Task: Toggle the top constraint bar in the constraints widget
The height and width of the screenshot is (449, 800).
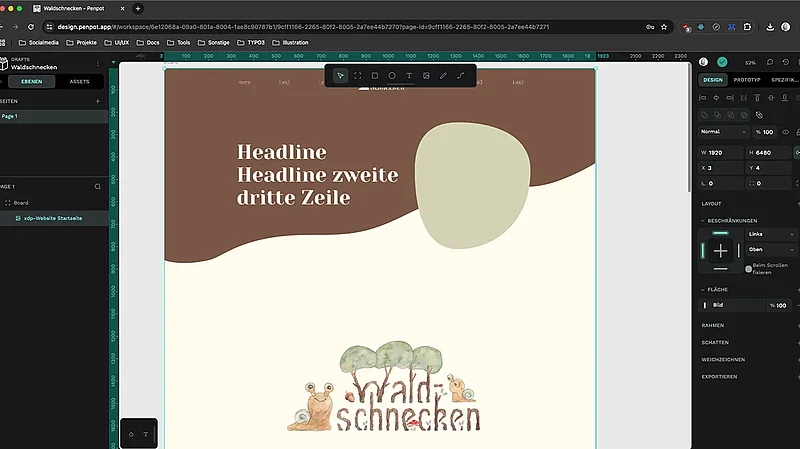Action: click(720, 233)
